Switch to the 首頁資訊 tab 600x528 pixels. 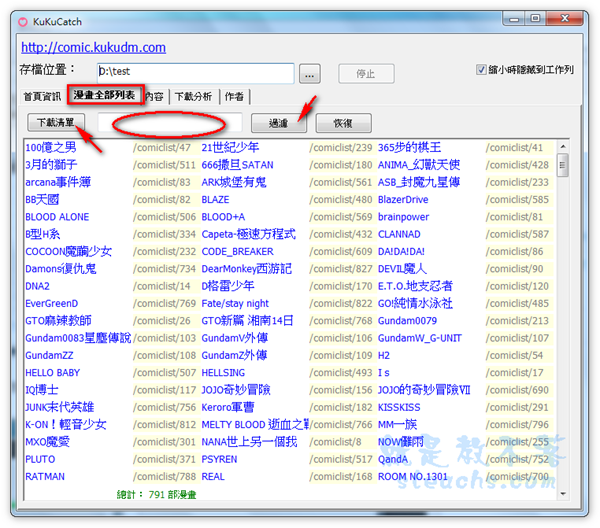pos(42,96)
